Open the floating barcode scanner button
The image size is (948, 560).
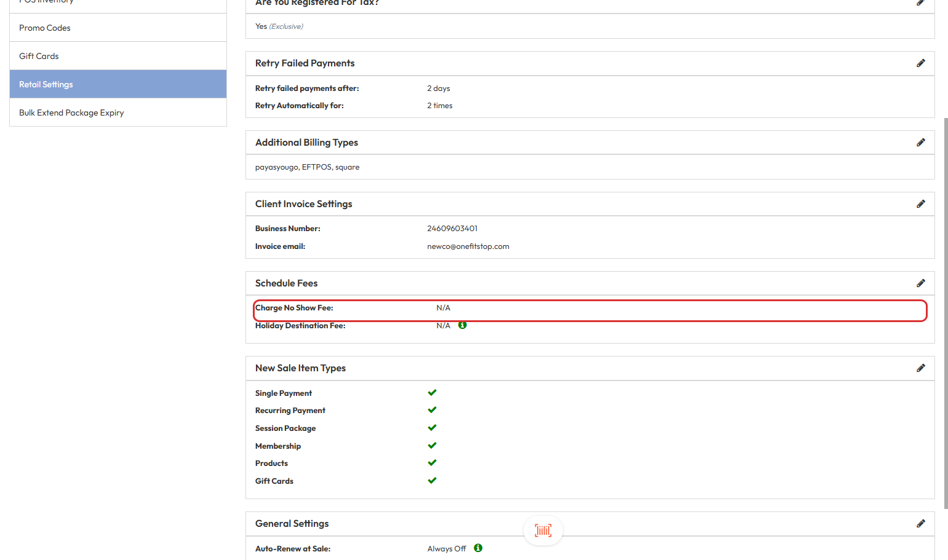(543, 530)
